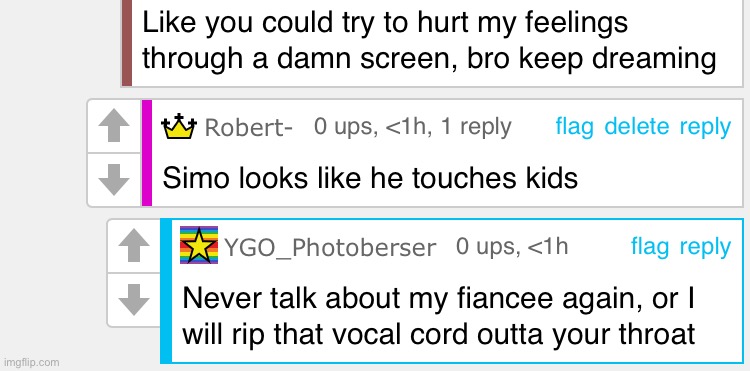Reply to YGO_Photoberser's comment
This screenshot has height=371, width=750.
pyautogui.click(x=705, y=248)
